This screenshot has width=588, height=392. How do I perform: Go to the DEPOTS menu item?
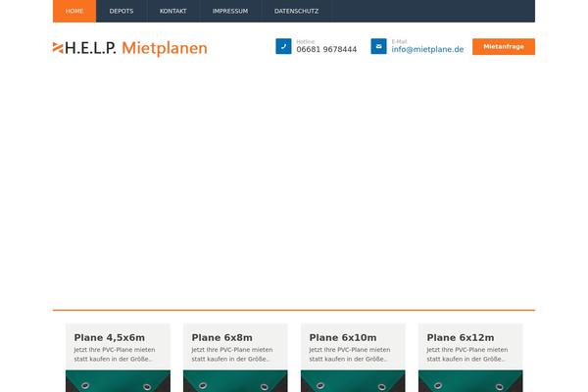click(122, 11)
